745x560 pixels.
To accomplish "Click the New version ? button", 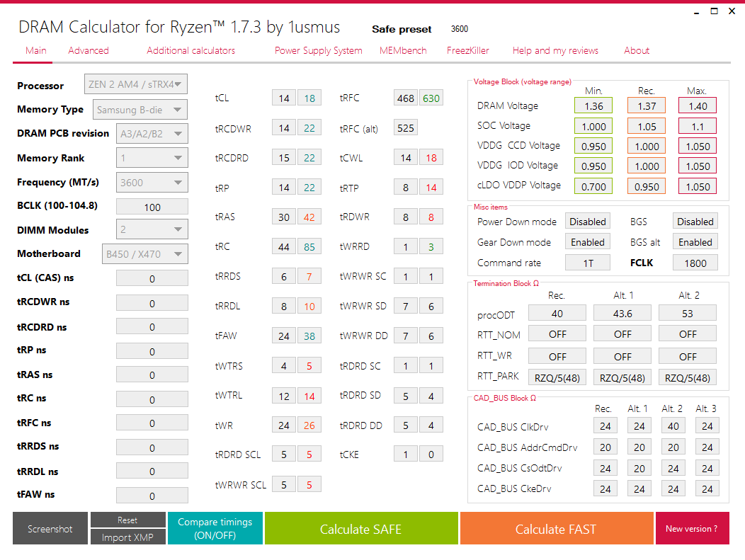I will [x=692, y=528].
